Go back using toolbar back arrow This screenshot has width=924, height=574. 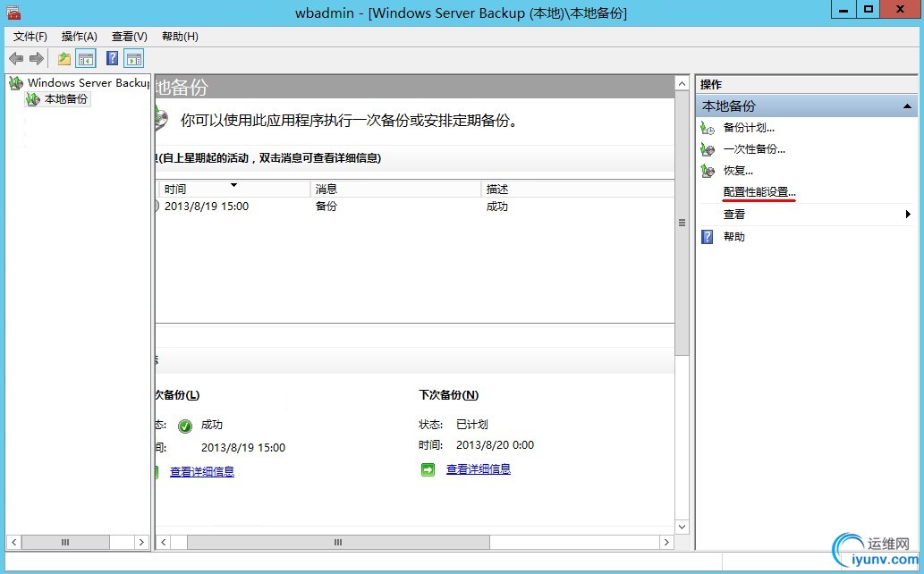(16, 58)
